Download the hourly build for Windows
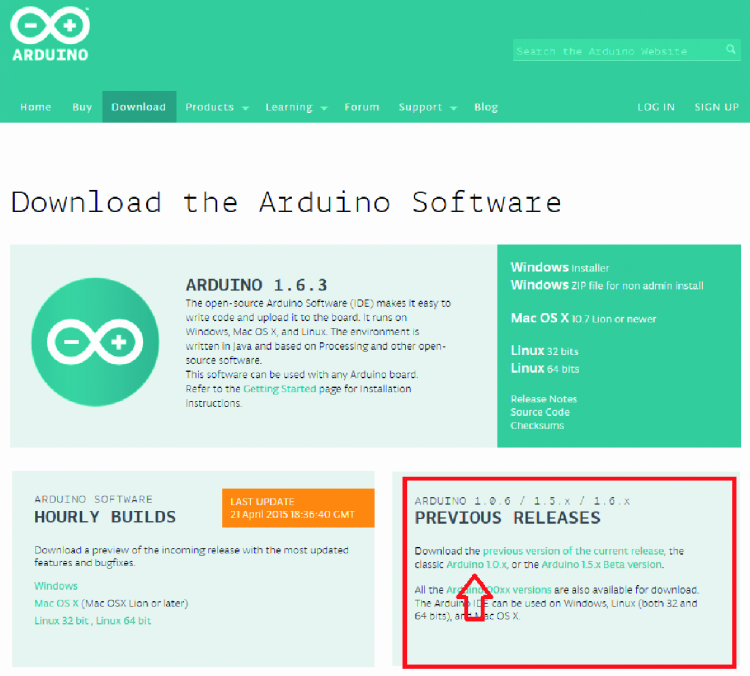 click(55, 586)
